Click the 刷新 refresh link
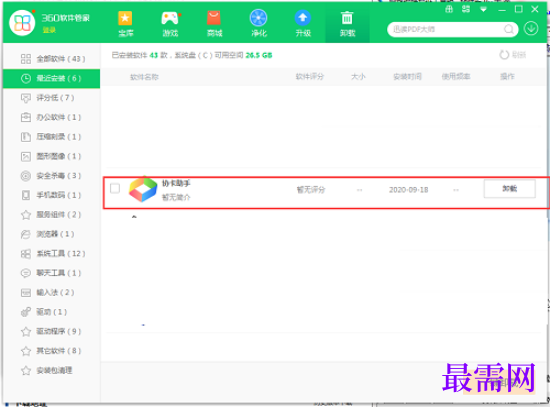 [513, 55]
